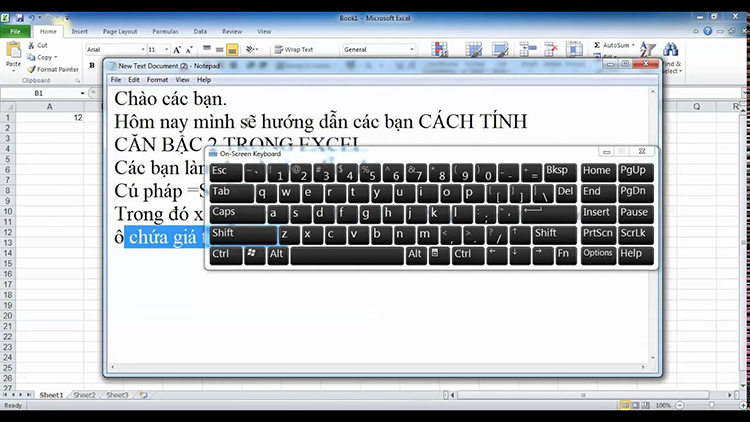750x422 pixels.
Task: Select cell A1 containing 12
Action: (49, 118)
